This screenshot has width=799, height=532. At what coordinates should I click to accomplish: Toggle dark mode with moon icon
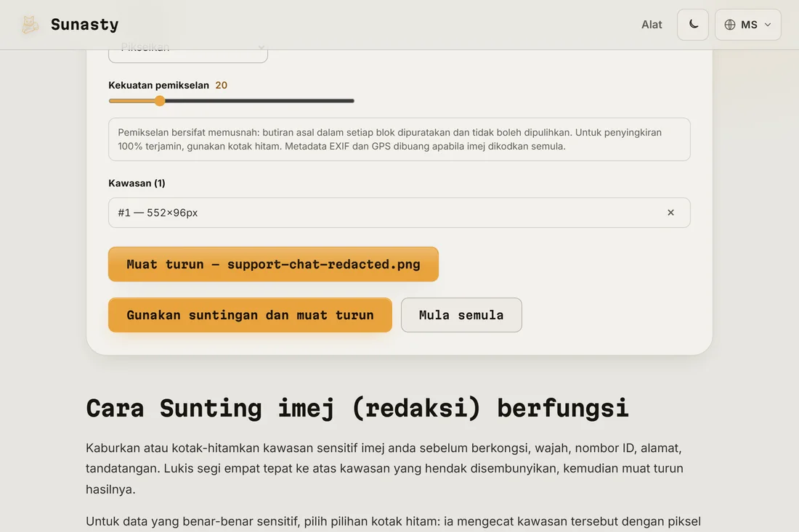[x=692, y=25]
